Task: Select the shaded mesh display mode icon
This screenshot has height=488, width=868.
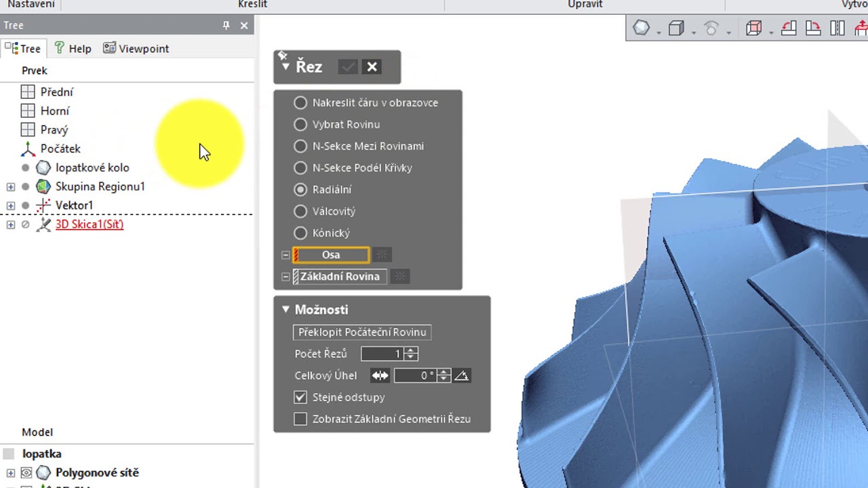Action: 641,28
